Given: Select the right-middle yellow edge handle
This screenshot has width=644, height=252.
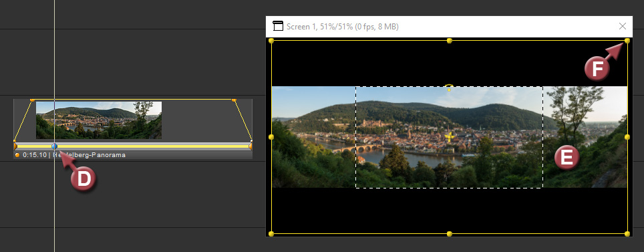Looking at the screenshot, I should coord(627,137).
